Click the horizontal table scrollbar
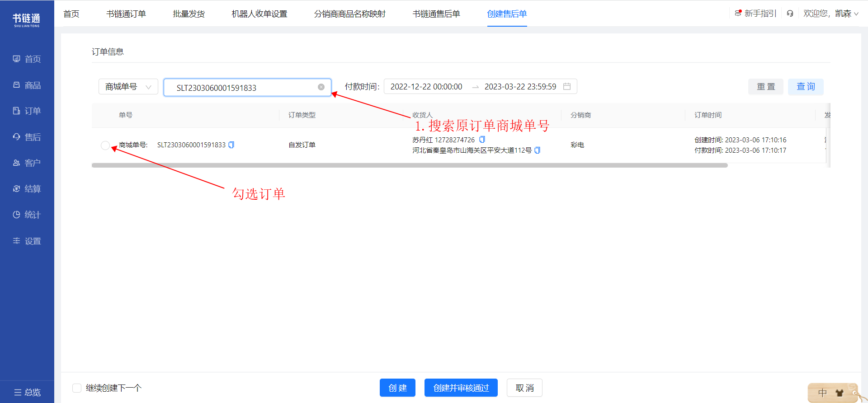This screenshot has width=868, height=403. click(410, 165)
